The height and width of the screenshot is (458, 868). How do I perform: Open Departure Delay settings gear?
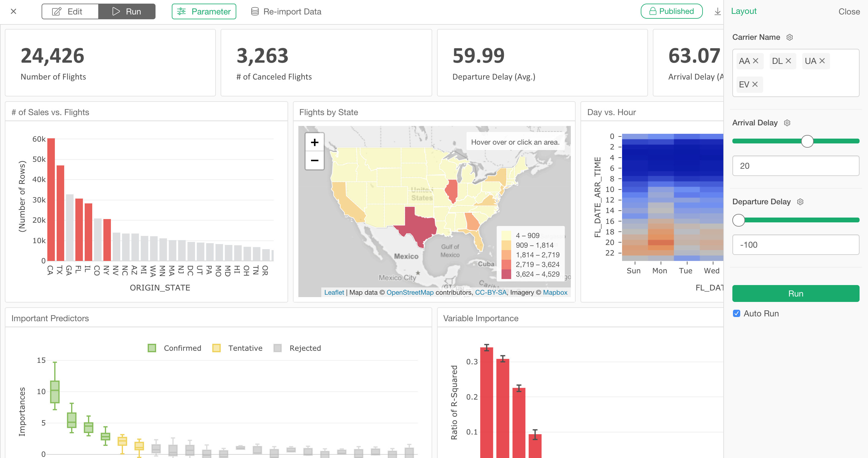click(x=800, y=202)
